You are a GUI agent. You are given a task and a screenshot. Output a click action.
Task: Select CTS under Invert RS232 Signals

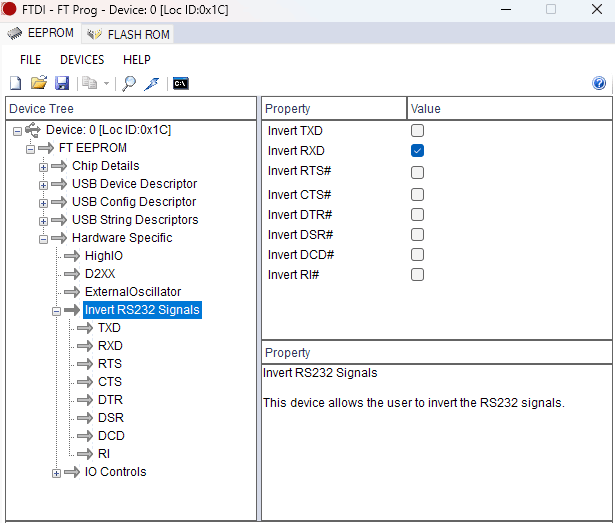(110, 382)
